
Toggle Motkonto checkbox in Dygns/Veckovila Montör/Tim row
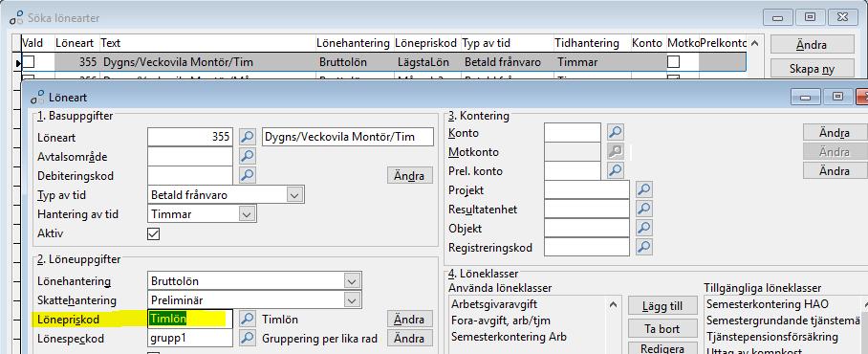(673, 62)
